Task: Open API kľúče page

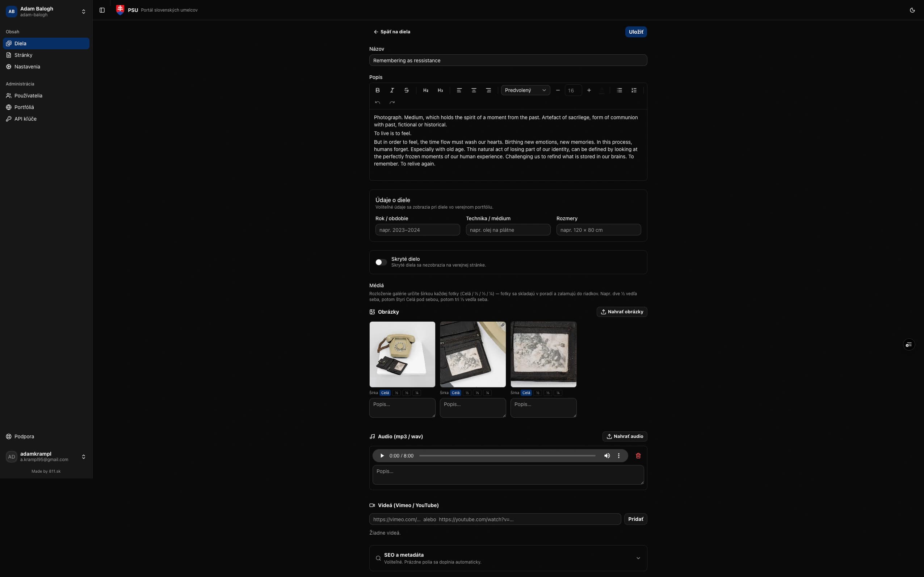Action: (x=46, y=119)
